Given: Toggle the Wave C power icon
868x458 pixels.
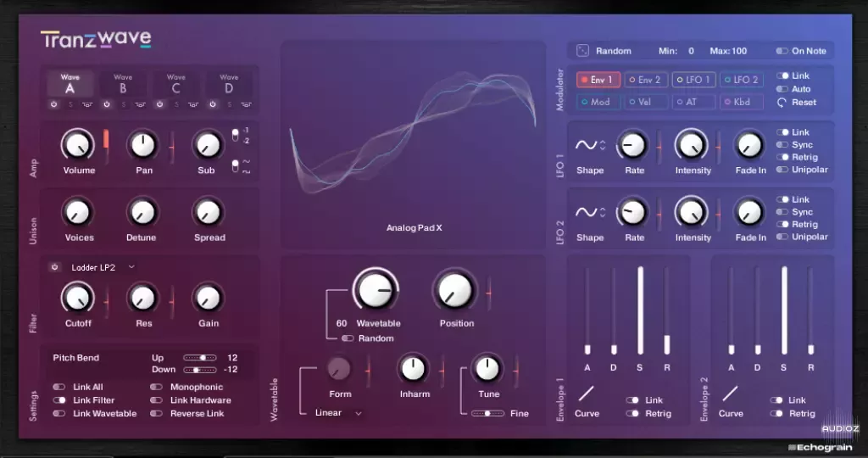Looking at the screenshot, I should pyautogui.click(x=159, y=104).
